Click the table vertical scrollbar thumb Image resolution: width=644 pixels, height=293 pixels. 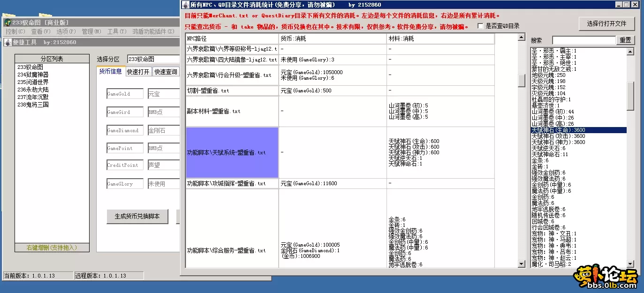[522, 81]
